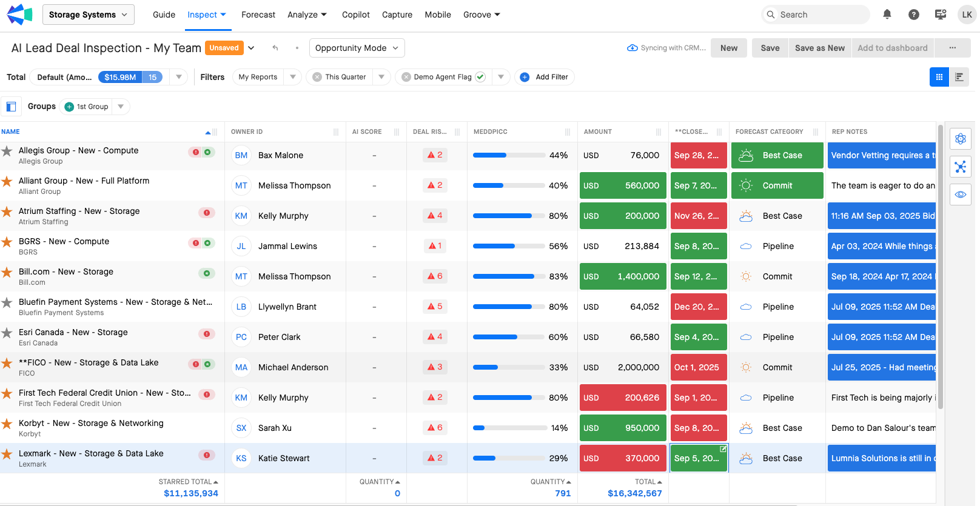This screenshot has width=980, height=506.
Task: Toggle the eye visibility icon in right sidebar
Action: pos(961,195)
